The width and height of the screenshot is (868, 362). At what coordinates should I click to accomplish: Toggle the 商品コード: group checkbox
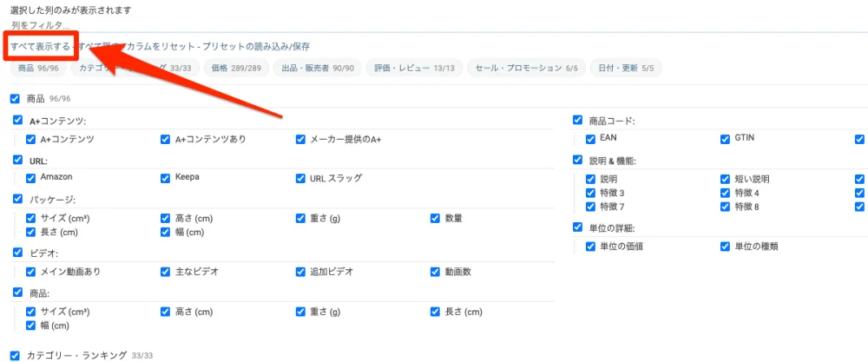tap(578, 120)
